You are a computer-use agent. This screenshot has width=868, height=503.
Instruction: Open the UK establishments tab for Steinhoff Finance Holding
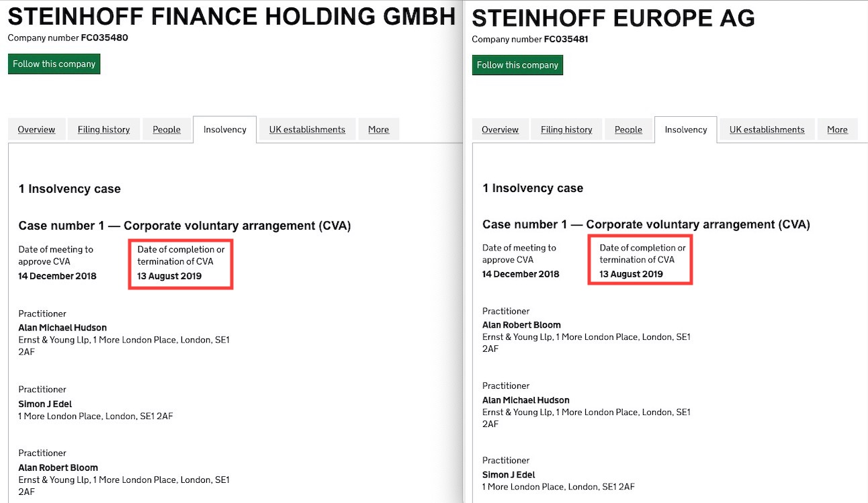point(307,129)
